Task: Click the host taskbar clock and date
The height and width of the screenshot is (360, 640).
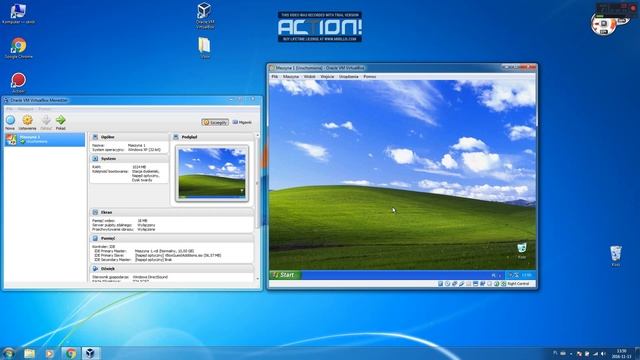Action: pyautogui.click(x=621, y=353)
